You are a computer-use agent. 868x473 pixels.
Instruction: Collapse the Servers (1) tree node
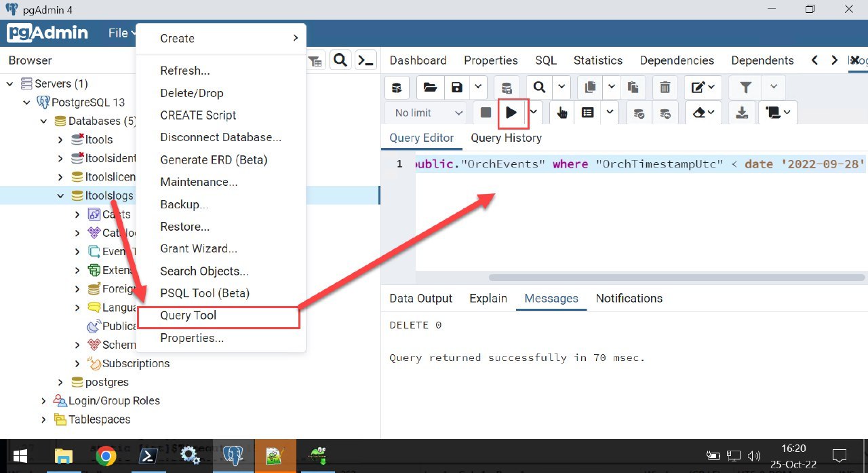click(9, 83)
